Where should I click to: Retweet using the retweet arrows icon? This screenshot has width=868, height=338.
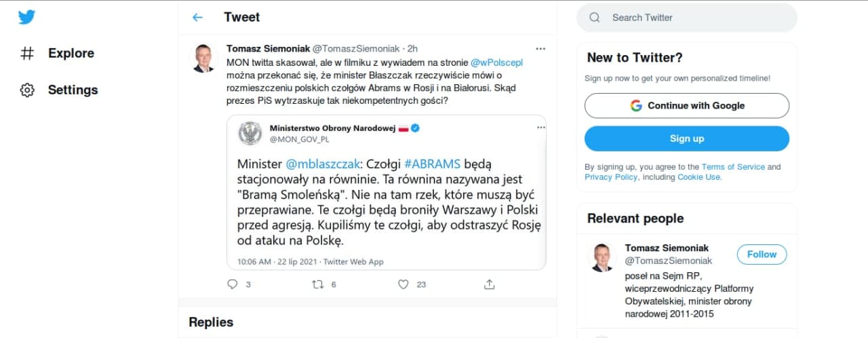[x=317, y=284]
